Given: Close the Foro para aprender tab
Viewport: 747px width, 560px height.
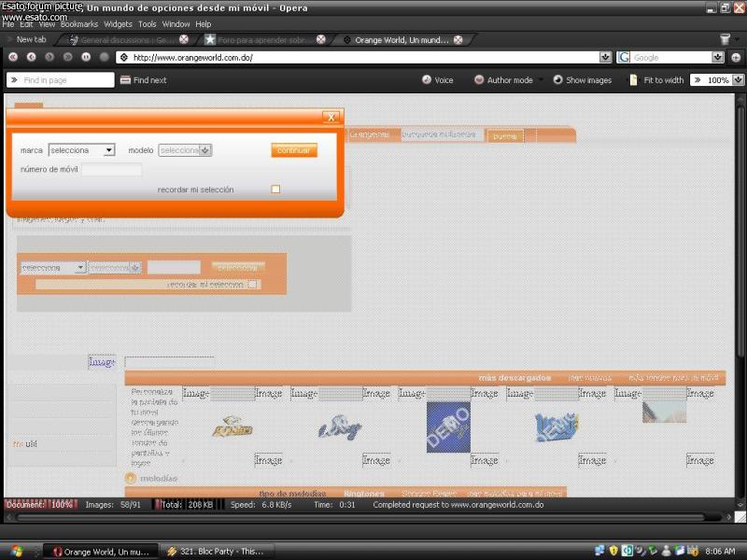Looking at the screenshot, I should [x=321, y=39].
